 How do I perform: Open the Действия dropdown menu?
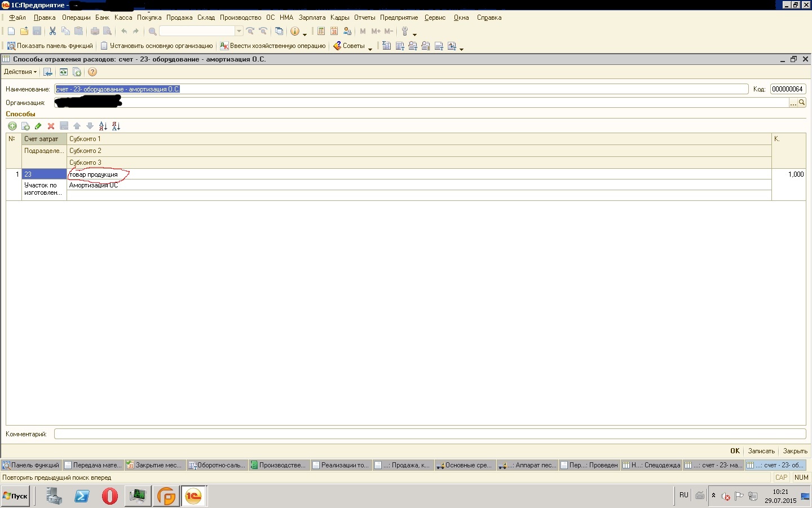[x=20, y=72]
